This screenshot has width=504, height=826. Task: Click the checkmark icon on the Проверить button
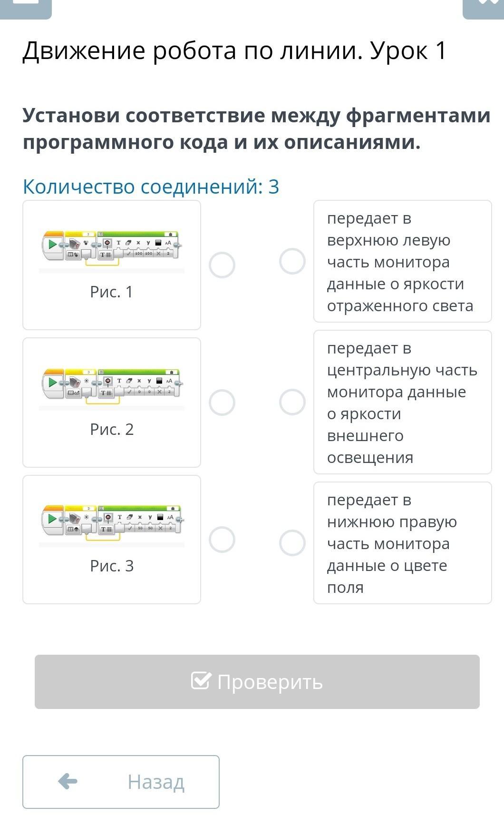[x=200, y=681]
